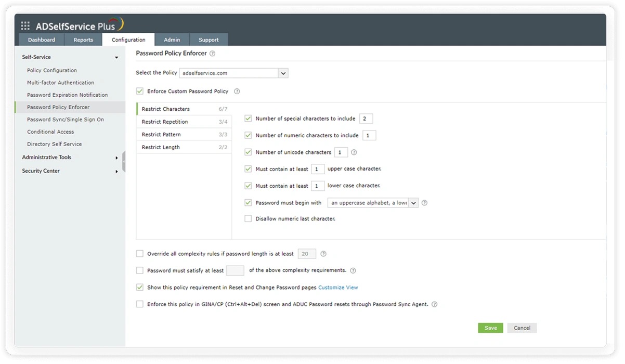Click the override password length field showing 20
The height and width of the screenshot is (364, 625).
(x=307, y=254)
